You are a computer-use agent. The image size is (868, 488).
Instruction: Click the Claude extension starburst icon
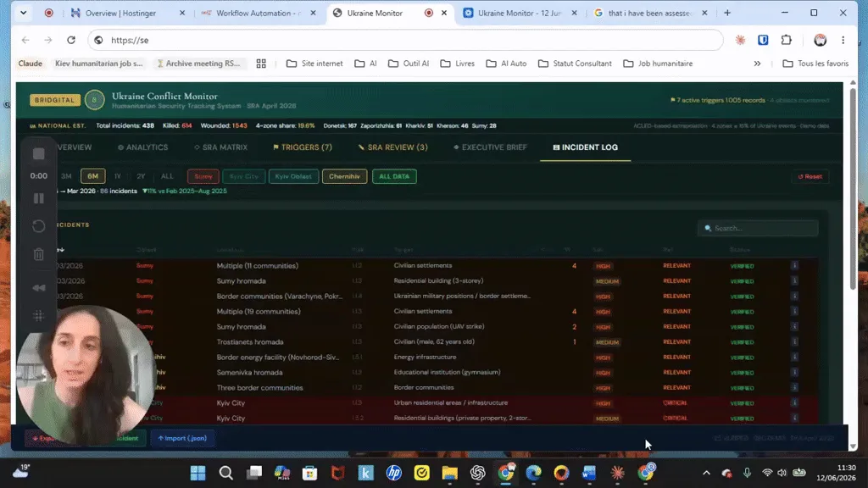click(x=740, y=40)
